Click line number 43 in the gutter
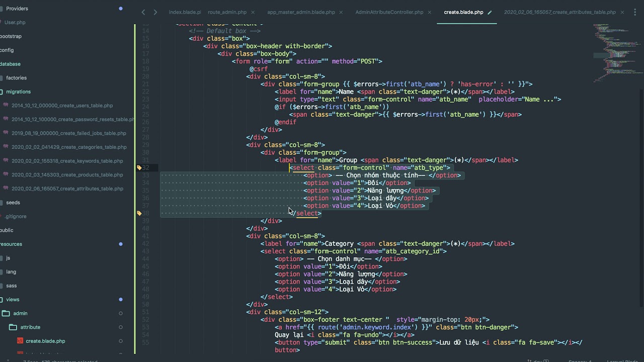This screenshot has height=362, width=644. (x=145, y=251)
